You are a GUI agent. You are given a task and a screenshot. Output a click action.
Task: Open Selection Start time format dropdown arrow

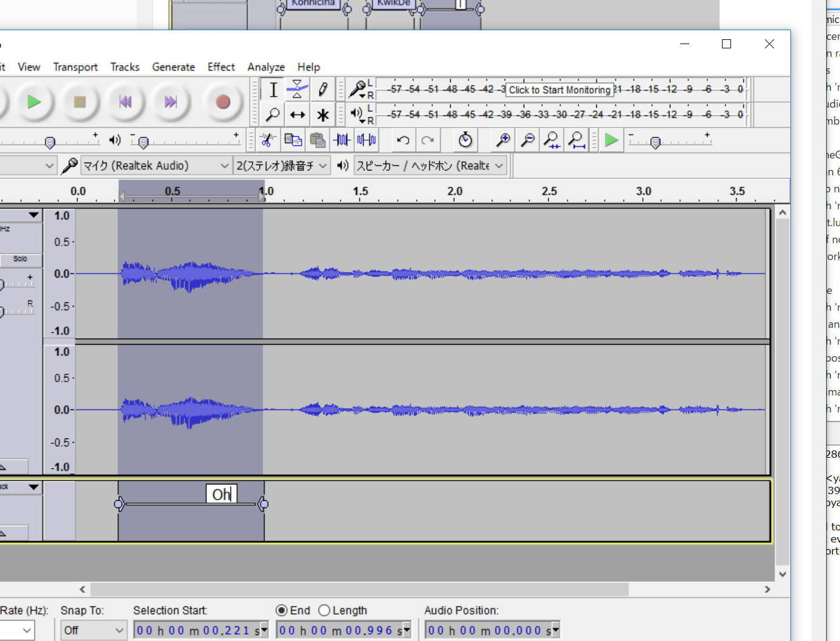click(264, 631)
